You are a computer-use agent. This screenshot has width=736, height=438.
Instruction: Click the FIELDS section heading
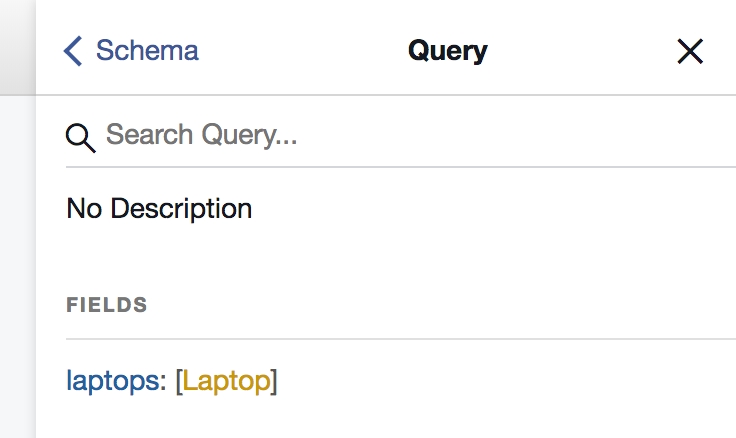[x=107, y=305]
